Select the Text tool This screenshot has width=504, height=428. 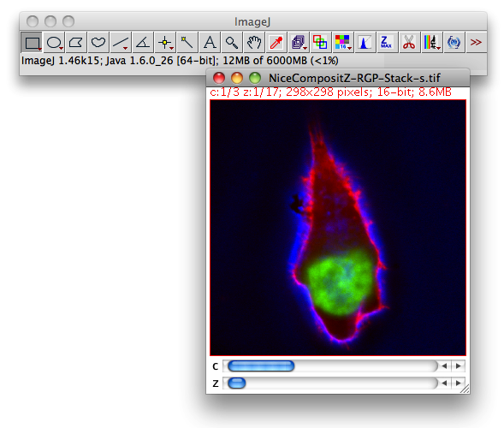tap(210, 42)
